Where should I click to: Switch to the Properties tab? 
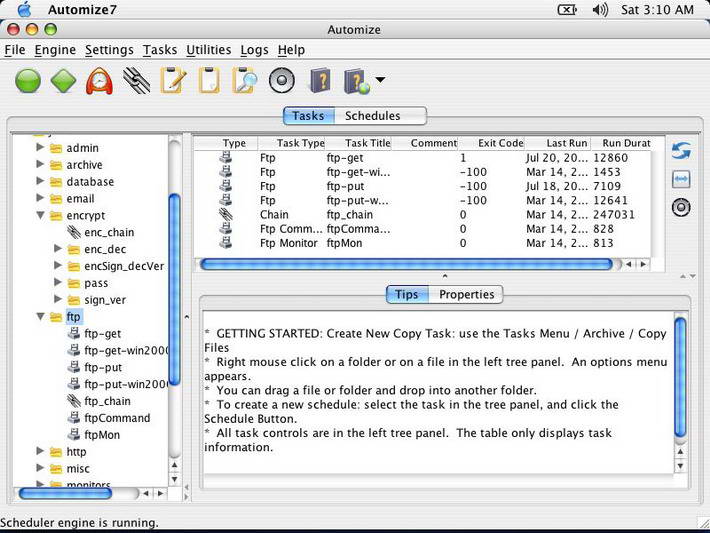466,294
